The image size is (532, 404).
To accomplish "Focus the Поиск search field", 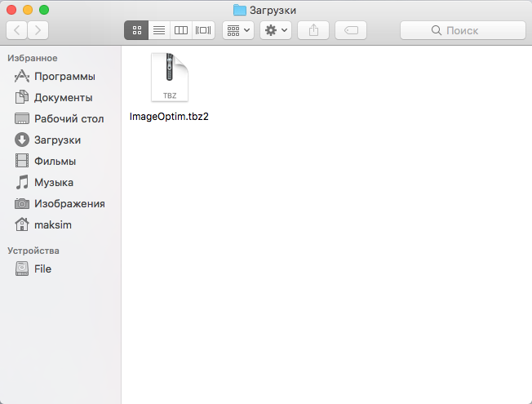I will click(x=463, y=30).
